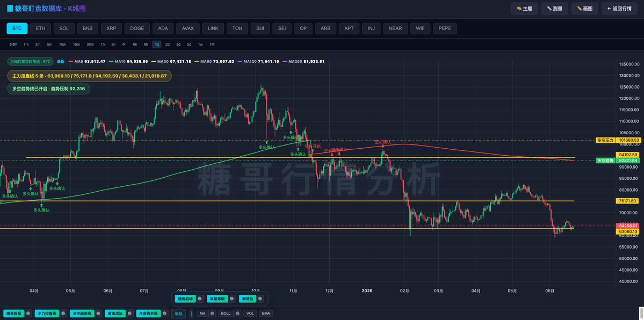Activate the 测量 measure tool
Viewport: 644px width, 320px height.
(x=554, y=9)
